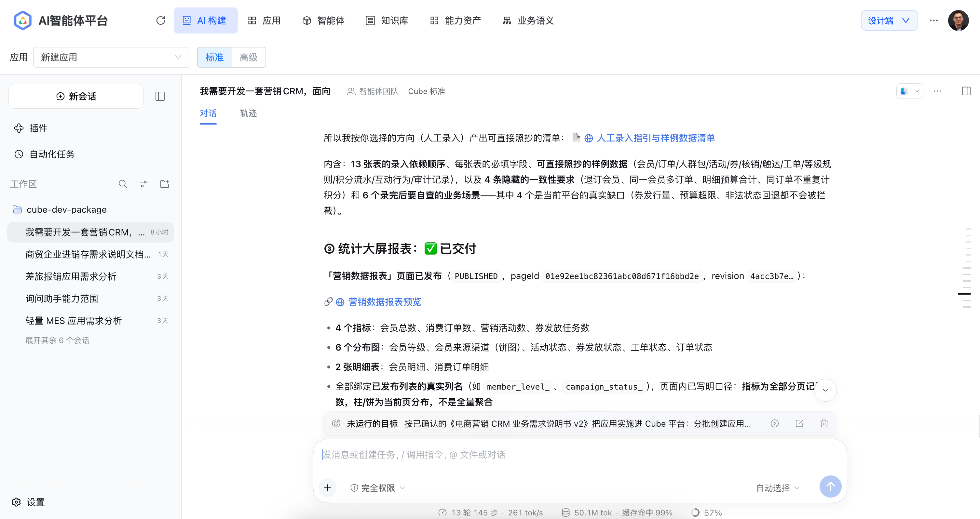980x519 pixels.
Task: Toggle the right side panel icon
Action: coord(966,91)
